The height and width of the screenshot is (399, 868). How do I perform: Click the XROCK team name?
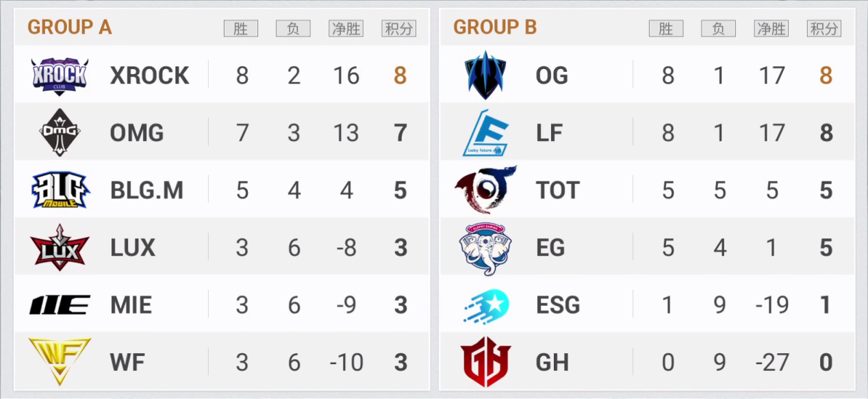(x=149, y=75)
